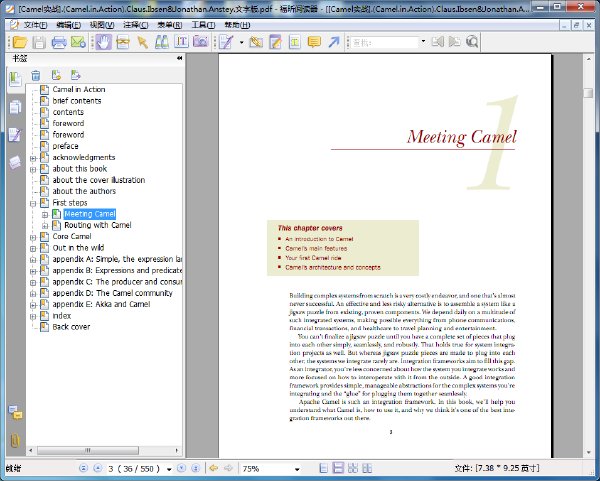Email the document using the envelope icon
The width and height of the screenshot is (600, 481).
coord(78,42)
